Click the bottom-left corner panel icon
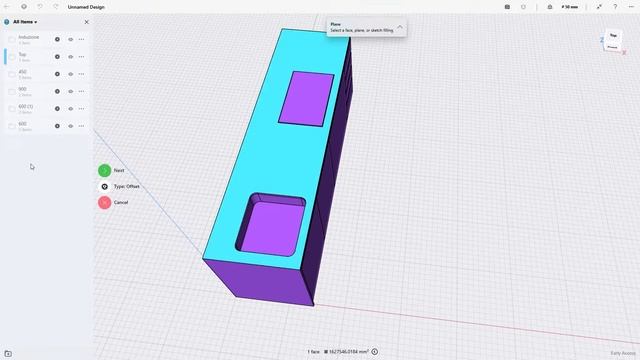The image size is (640, 360). pyautogui.click(x=8, y=353)
